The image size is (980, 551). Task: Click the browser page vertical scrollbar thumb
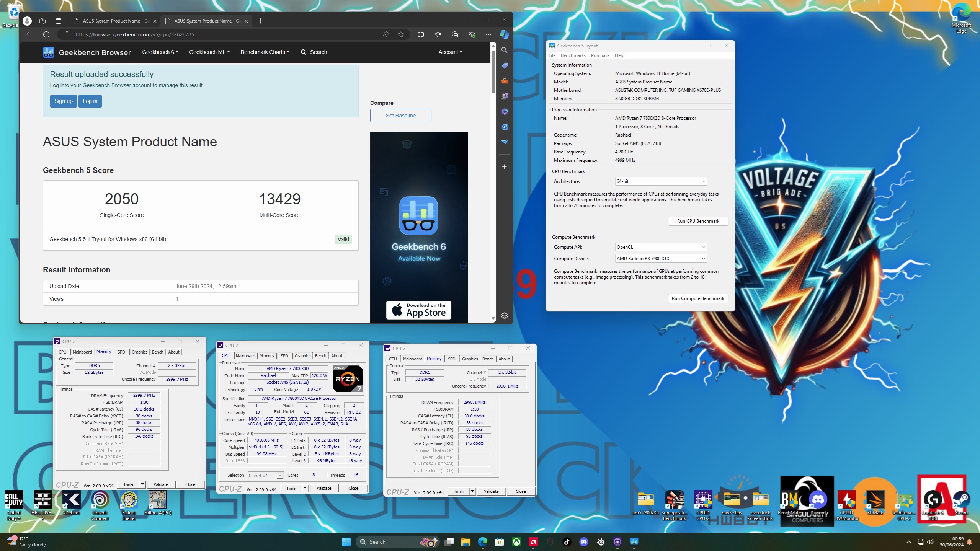pos(493,72)
